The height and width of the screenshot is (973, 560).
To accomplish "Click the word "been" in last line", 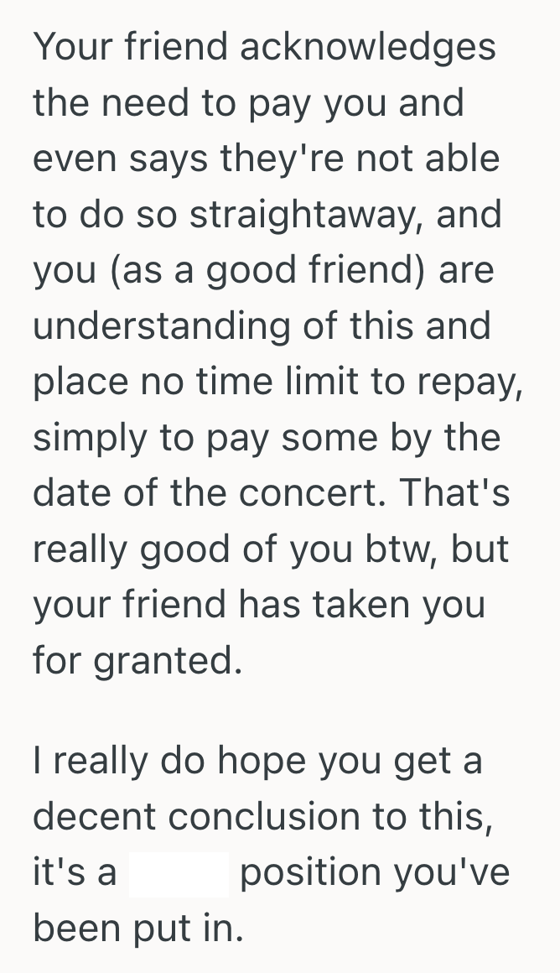I will [71, 928].
